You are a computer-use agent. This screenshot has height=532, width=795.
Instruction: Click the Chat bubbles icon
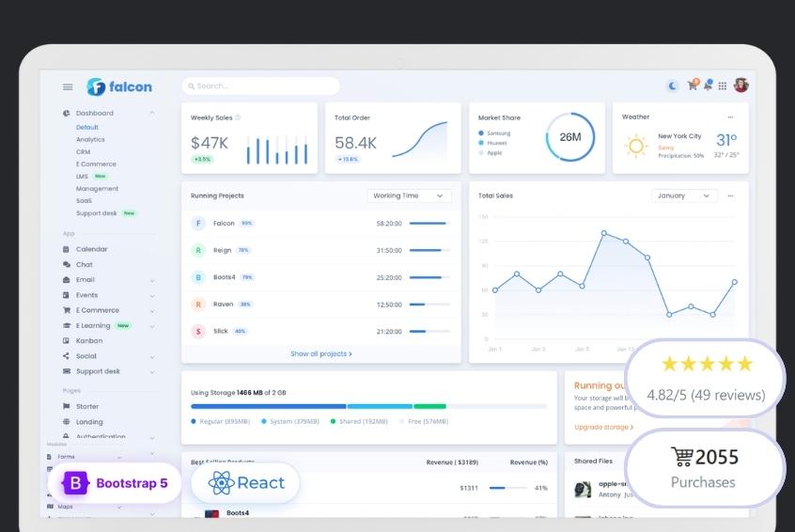pos(67,264)
